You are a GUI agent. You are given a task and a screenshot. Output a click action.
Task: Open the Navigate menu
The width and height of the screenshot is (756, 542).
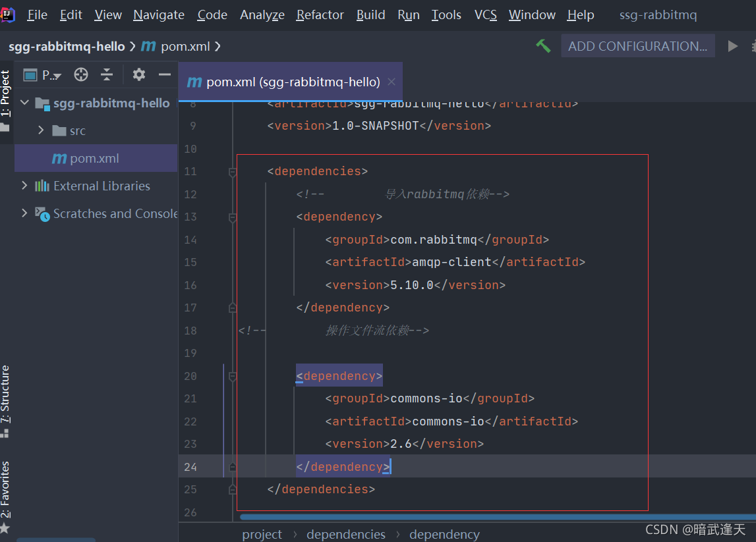(159, 15)
